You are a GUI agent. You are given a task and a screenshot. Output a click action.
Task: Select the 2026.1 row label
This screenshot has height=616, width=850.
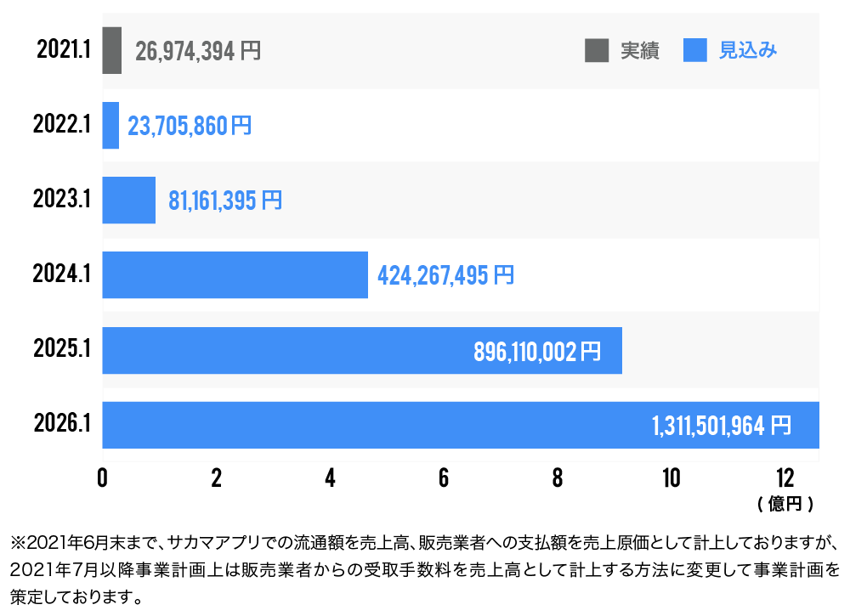[x=62, y=423]
